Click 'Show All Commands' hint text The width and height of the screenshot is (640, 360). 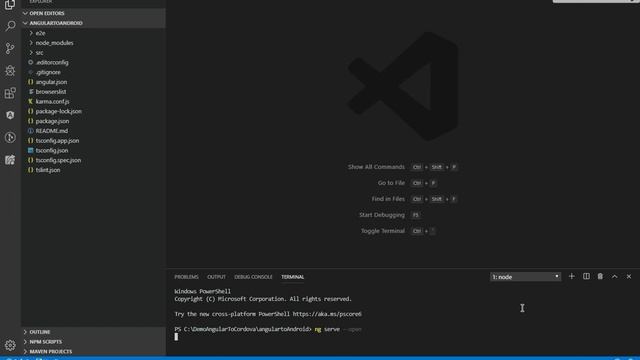376,167
